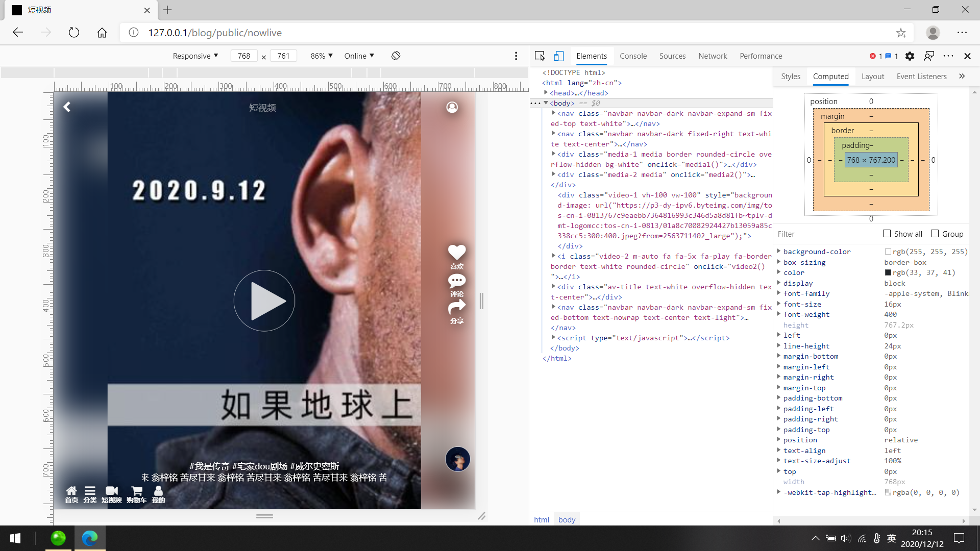Open the Responsive device dropdown
Screen dimensions: 980x551
pos(195,56)
